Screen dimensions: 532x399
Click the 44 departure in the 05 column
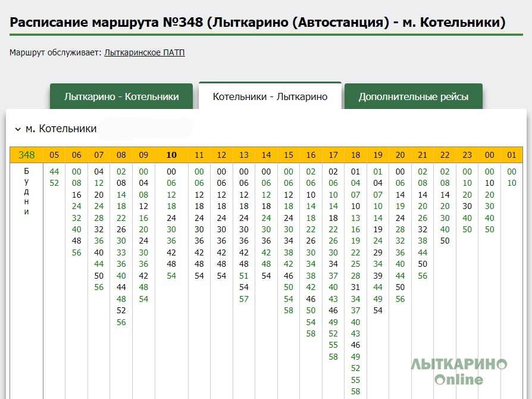(x=54, y=172)
